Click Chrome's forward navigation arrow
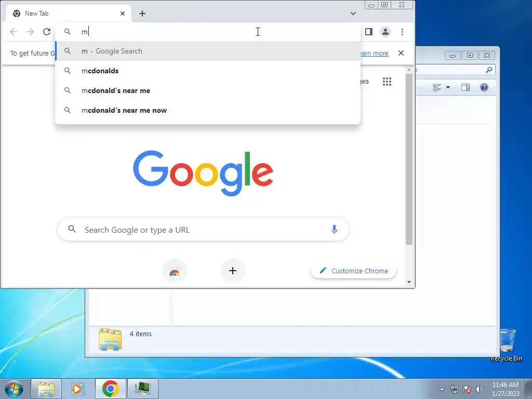Image resolution: width=532 pixels, height=399 pixels. click(30, 32)
